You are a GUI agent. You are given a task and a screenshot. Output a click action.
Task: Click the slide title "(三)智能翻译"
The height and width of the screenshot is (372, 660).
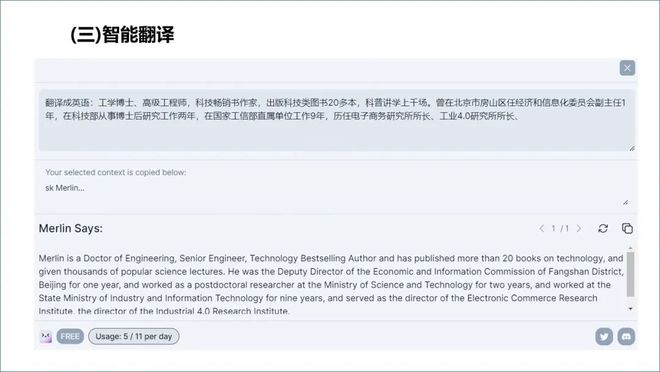coord(122,35)
